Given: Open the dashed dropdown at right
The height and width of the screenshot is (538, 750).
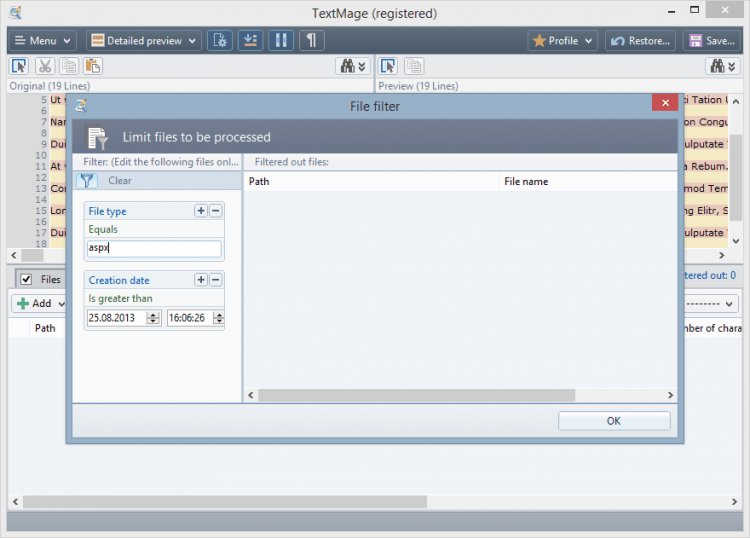Looking at the screenshot, I should [x=711, y=303].
